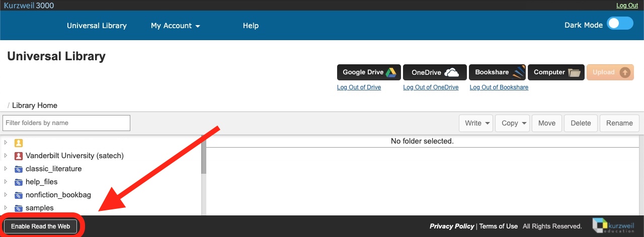Image resolution: width=644 pixels, height=237 pixels.
Task: Click the Google Drive icon button
Action: tap(369, 72)
